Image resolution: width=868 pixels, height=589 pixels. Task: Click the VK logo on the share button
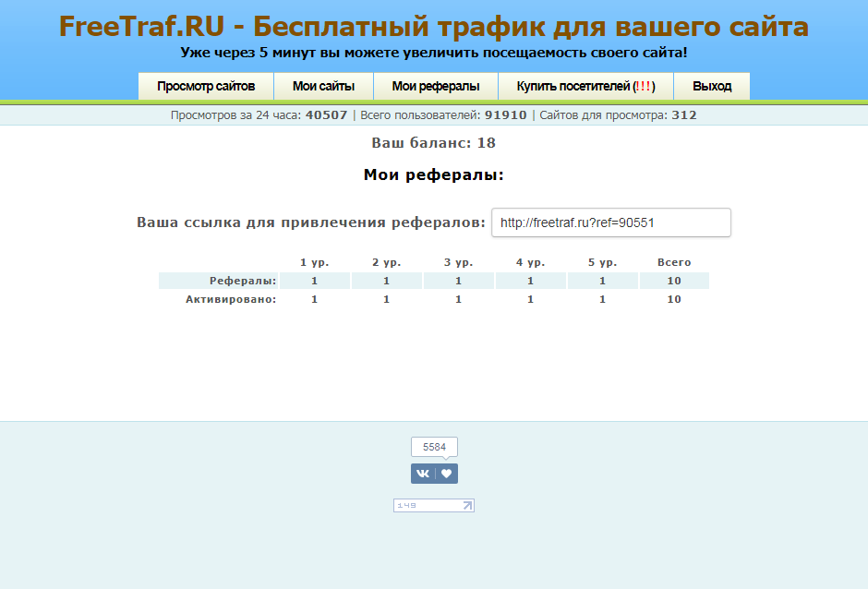[423, 474]
